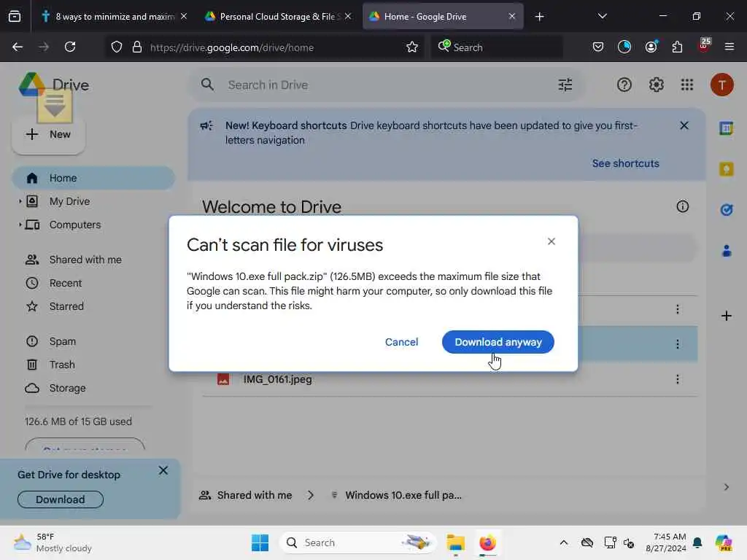This screenshot has width=747, height=560.
Task: Open Storage in sidebar
Action: point(68,388)
